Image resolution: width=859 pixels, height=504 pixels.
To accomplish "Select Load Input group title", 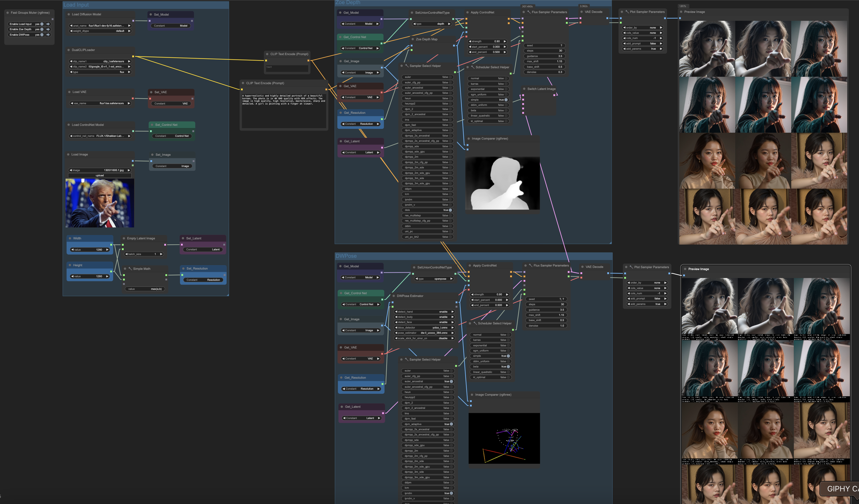I will point(76,5).
